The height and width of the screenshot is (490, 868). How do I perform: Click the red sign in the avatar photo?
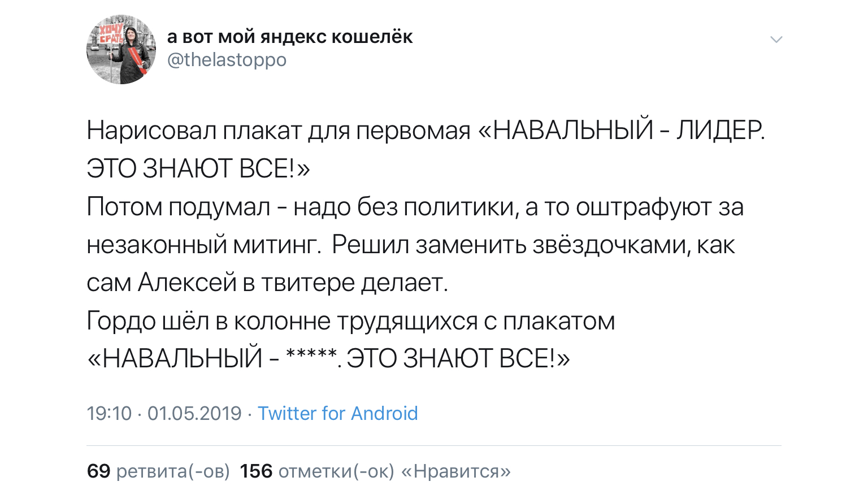point(112,32)
